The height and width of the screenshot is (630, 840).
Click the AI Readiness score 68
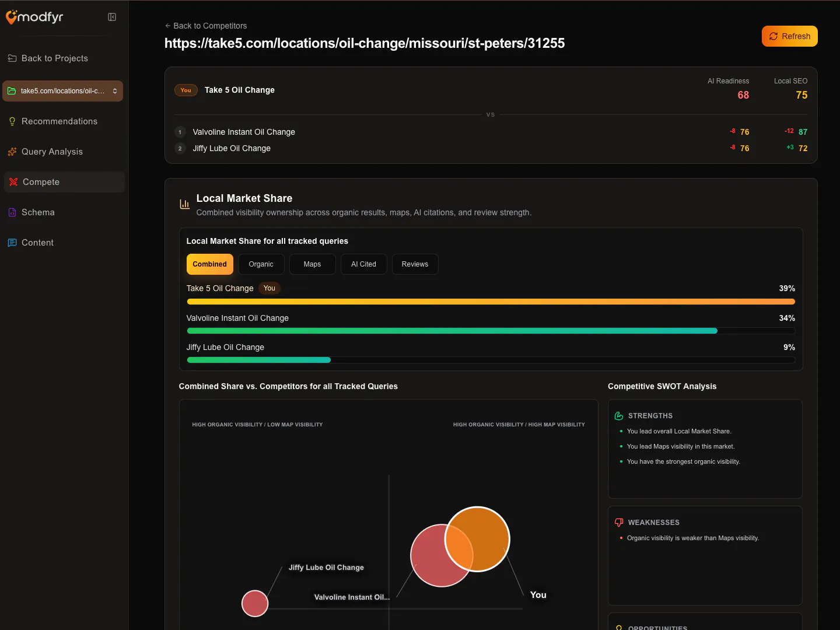pos(743,95)
